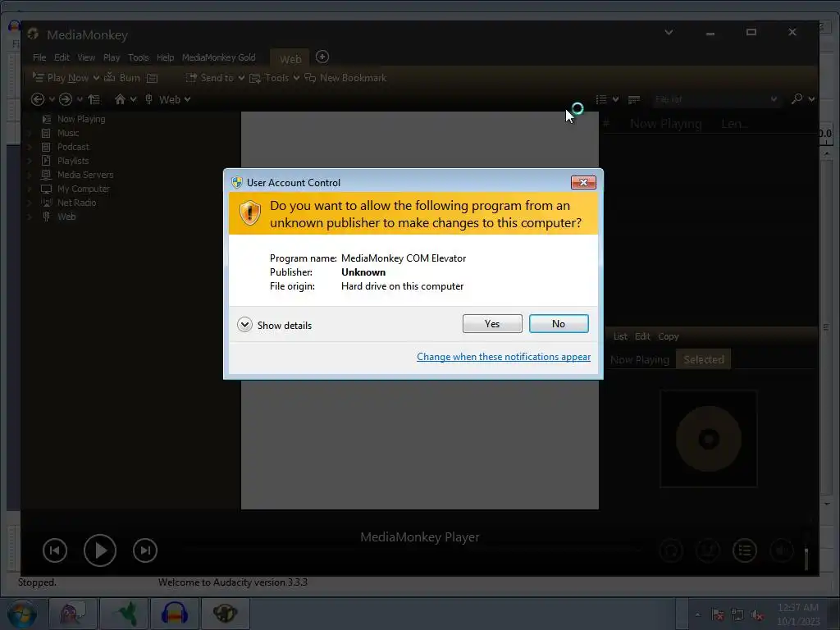Viewport: 840px width, 630px height.
Task: Select Web node in the media tree
Action: (x=66, y=217)
